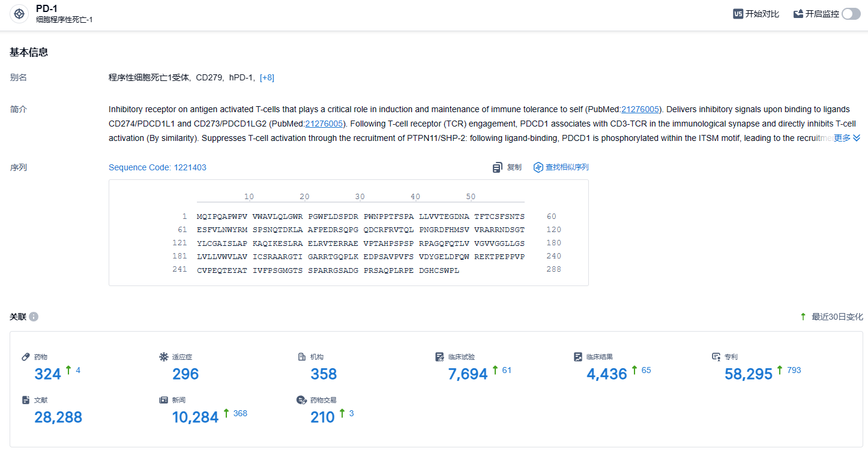The height and width of the screenshot is (451, 868).
Task: Click the 开启监控 monitor icon
Action: tap(798, 14)
